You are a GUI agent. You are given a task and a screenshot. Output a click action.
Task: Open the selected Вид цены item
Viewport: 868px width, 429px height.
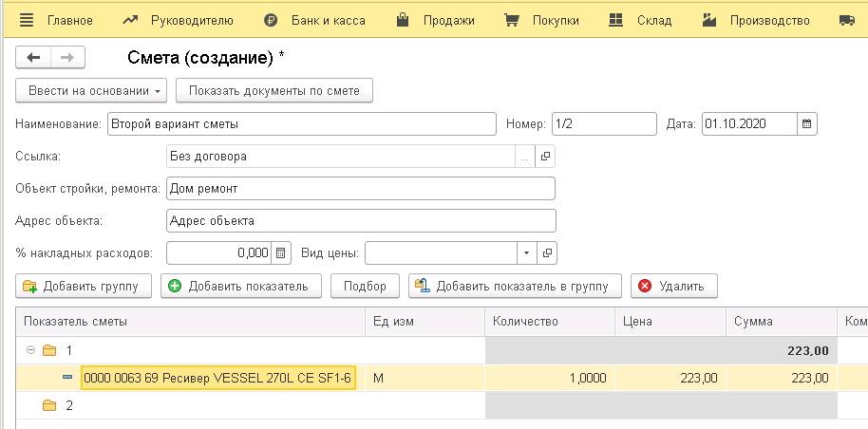[547, 253]
